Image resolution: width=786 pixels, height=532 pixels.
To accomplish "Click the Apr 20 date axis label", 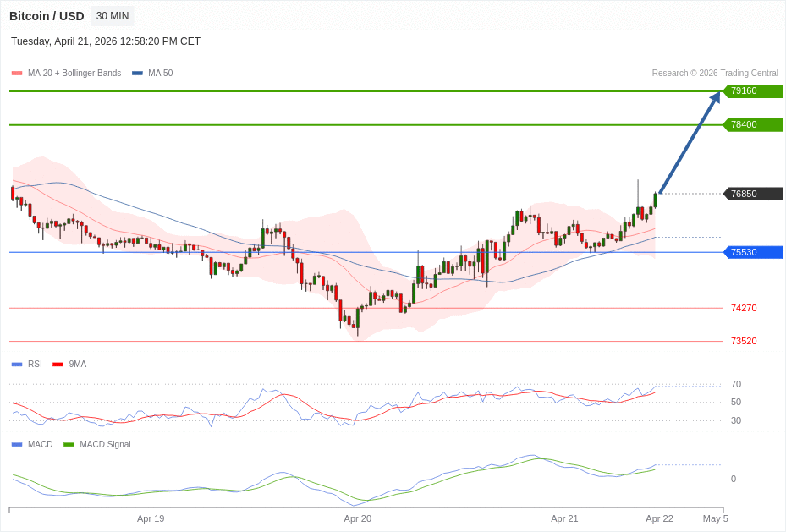I will [x=357, y=518].
